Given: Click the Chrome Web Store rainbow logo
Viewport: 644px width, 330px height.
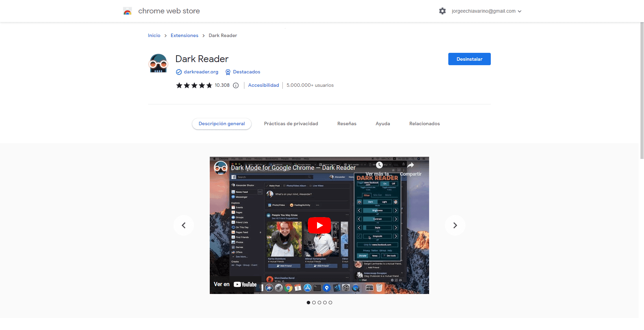Looking at the screenshot, I should point(127,11).
